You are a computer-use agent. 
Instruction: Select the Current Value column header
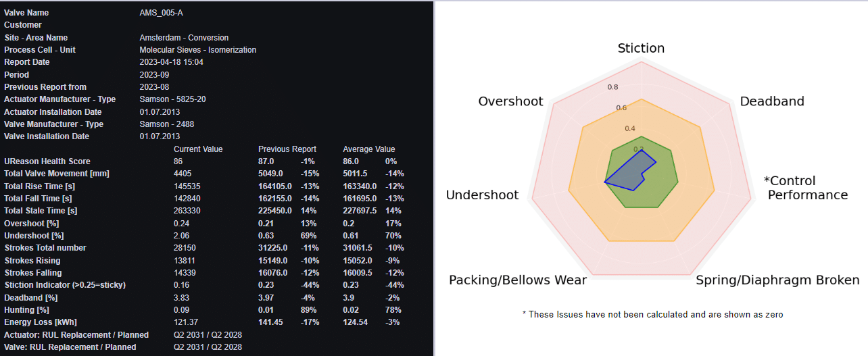(x=198, y=149)
